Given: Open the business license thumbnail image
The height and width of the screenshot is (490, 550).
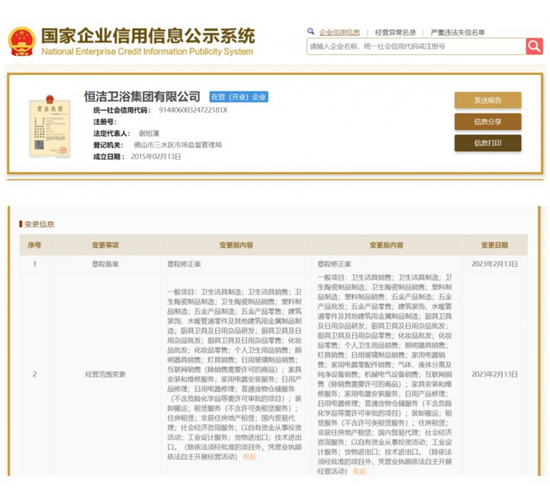Looking at the screenshot, I should click(49, 126).
